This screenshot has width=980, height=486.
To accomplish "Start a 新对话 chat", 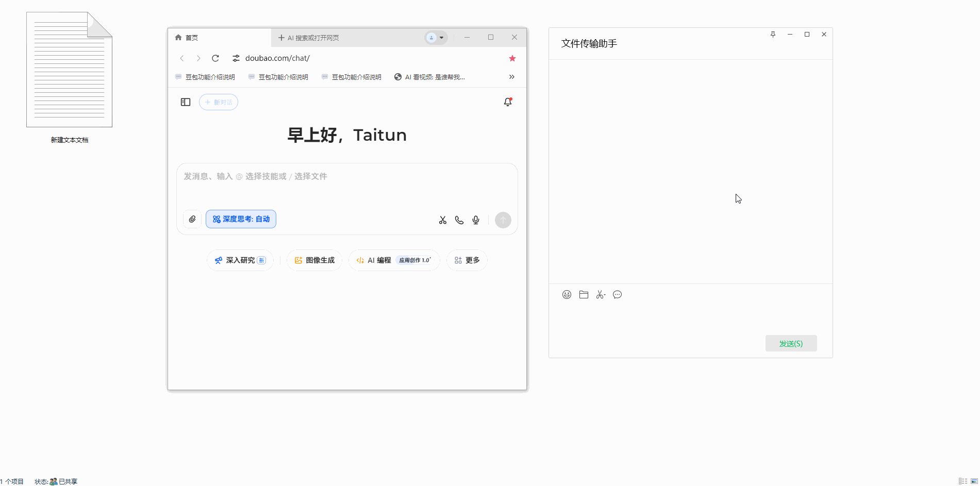I will click(219, 102).
